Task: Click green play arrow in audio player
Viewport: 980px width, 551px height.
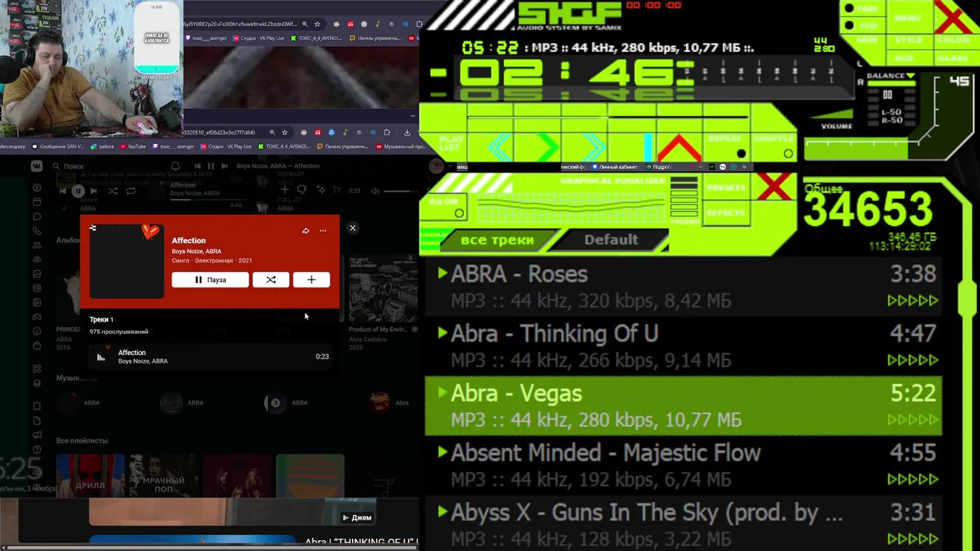Action: point(548,147)
